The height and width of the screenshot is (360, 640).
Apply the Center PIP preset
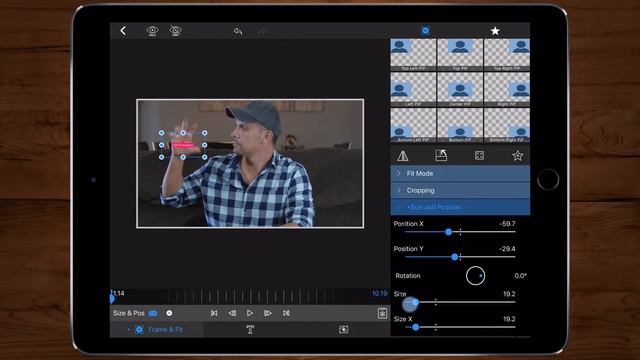point(460,90)
